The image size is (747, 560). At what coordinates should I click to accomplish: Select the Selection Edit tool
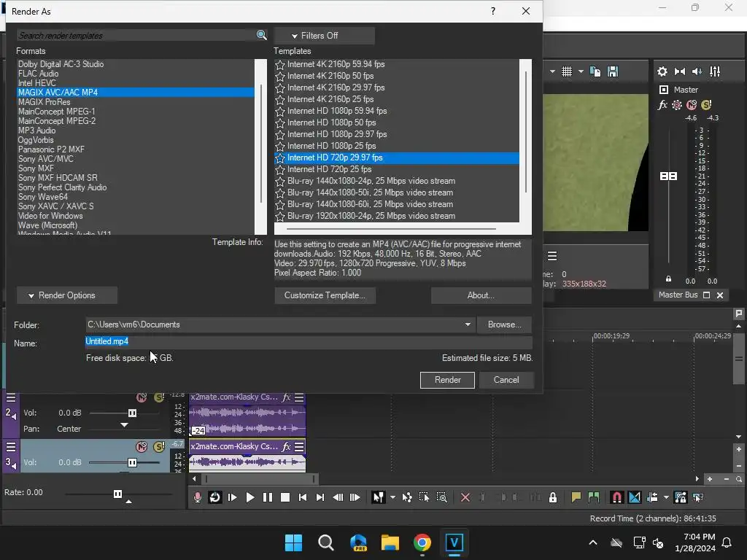point(424,497)
